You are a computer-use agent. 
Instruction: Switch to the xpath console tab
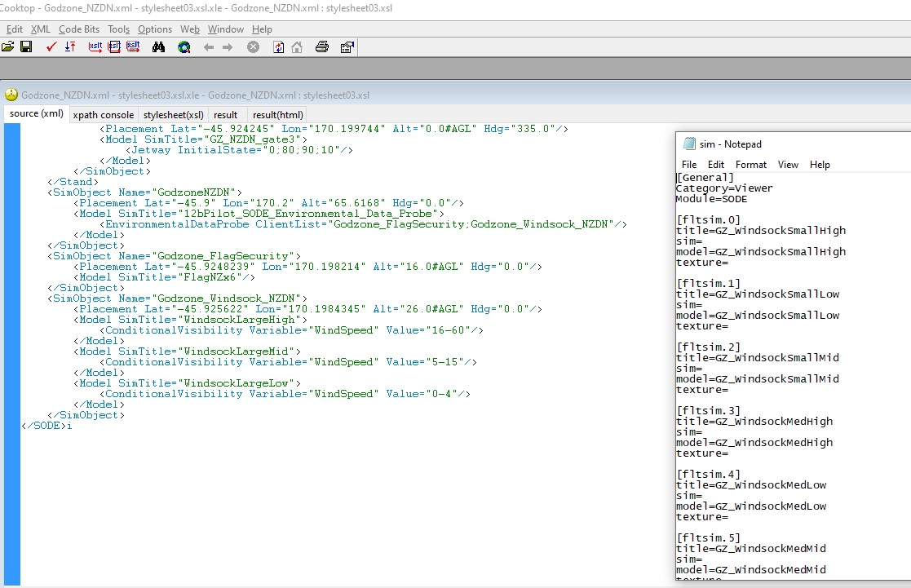(x=104, y=115)
